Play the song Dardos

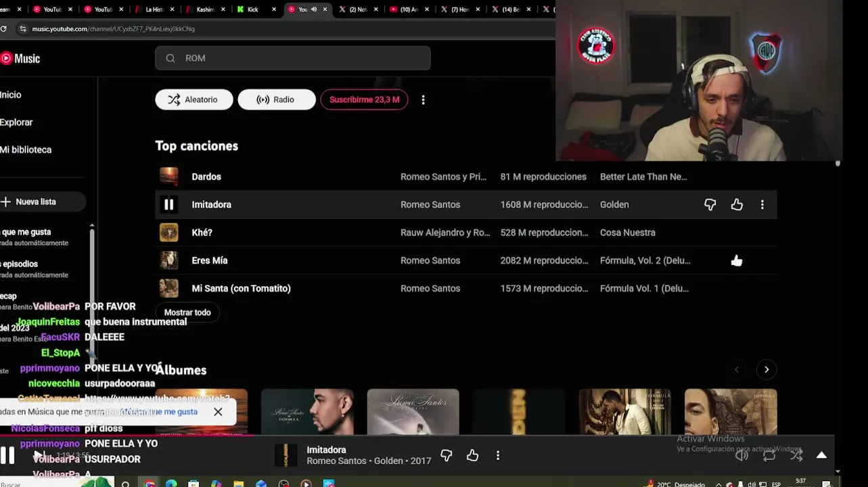pyautogui.click(x=206, y=177)
